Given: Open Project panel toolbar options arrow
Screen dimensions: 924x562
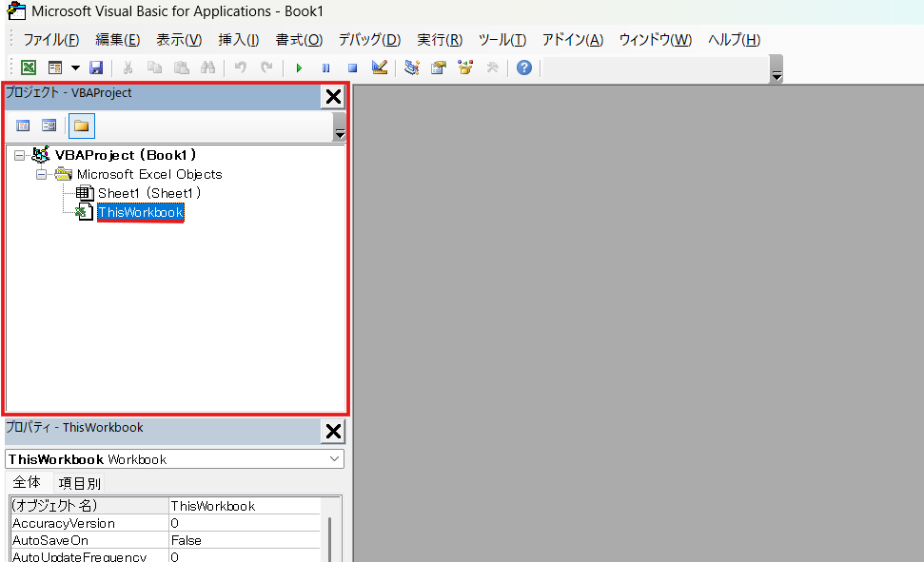Looking at the screenshot, I should pos(340,126).
